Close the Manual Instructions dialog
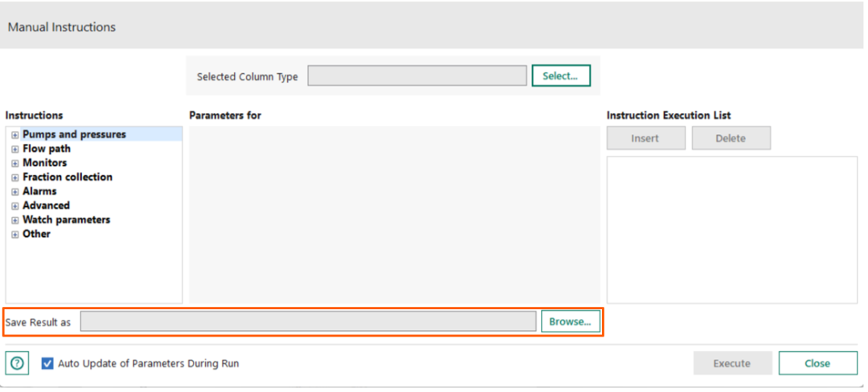The width and height of the screenshot is (868, 392). (x=817, y=363)
